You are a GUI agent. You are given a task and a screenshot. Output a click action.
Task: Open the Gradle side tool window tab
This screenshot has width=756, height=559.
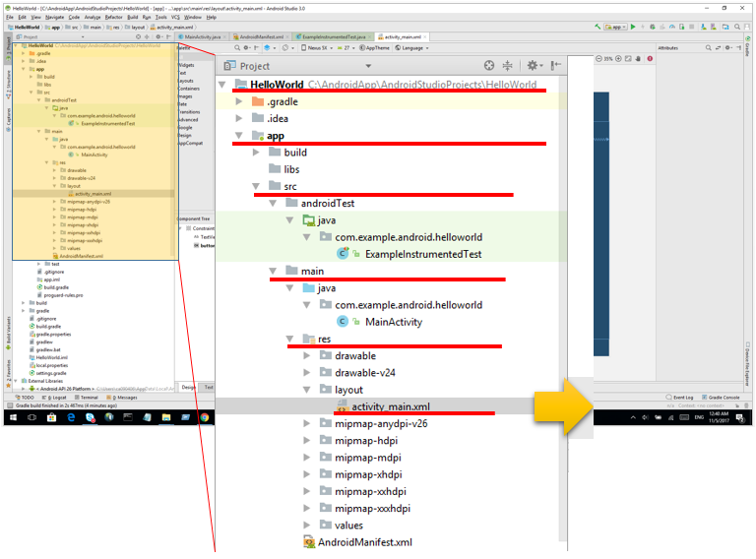(748, 46)
